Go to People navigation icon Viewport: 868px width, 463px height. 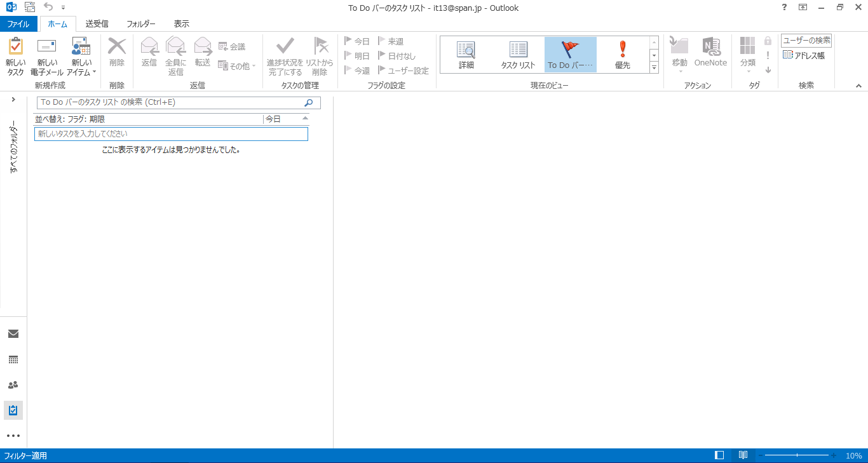point(13,385)
